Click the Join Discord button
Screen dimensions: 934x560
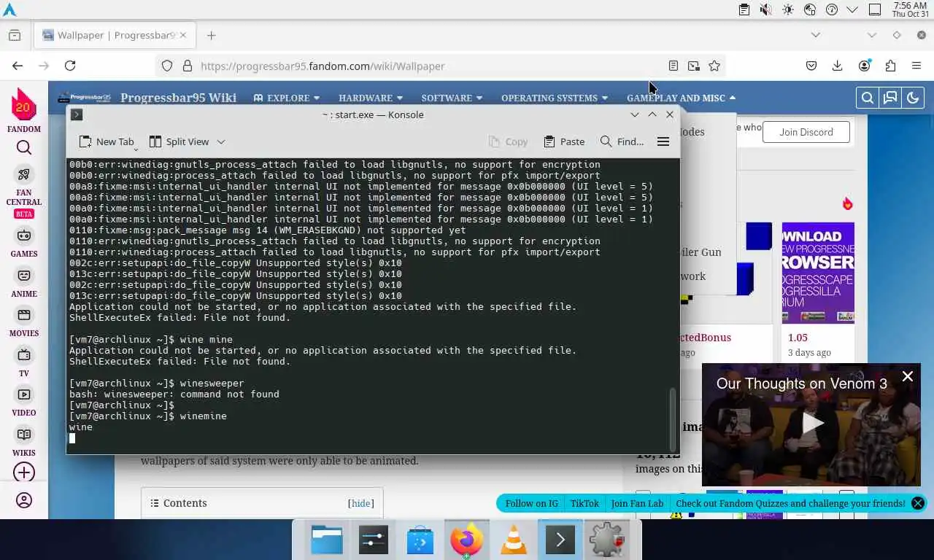tap(806, 132)
